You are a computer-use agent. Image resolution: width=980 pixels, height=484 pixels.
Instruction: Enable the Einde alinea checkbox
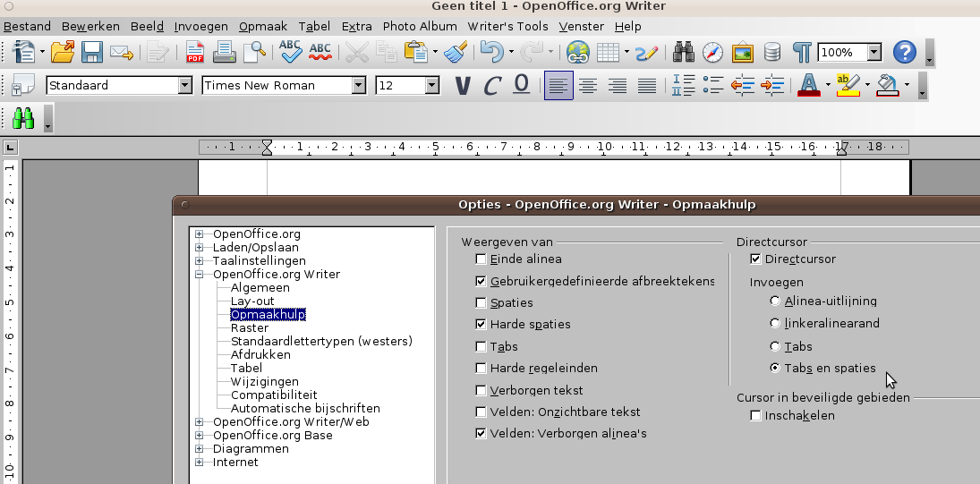pyautogui.click(x=481, y=259)
